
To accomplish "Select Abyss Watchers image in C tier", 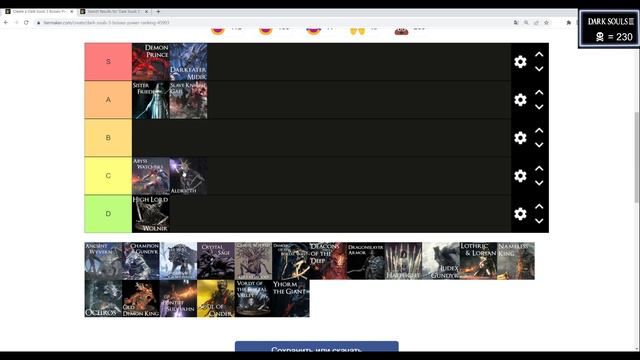I will 151,176.
